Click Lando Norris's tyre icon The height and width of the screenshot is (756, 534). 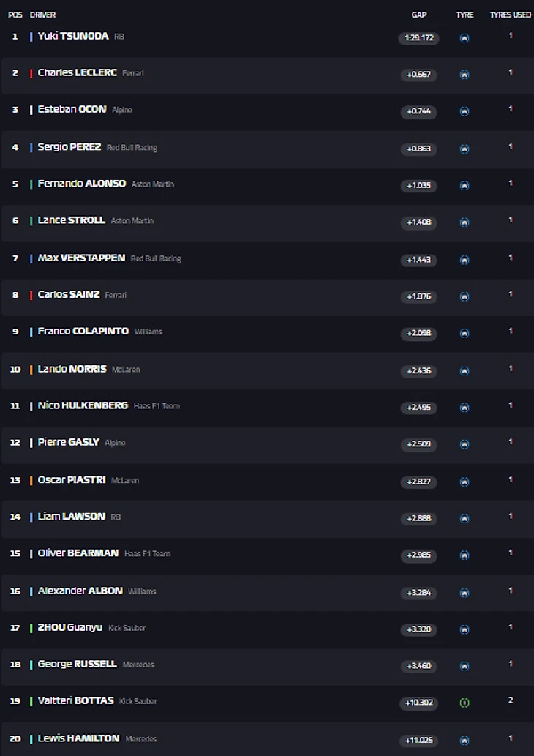click(465, 371)
